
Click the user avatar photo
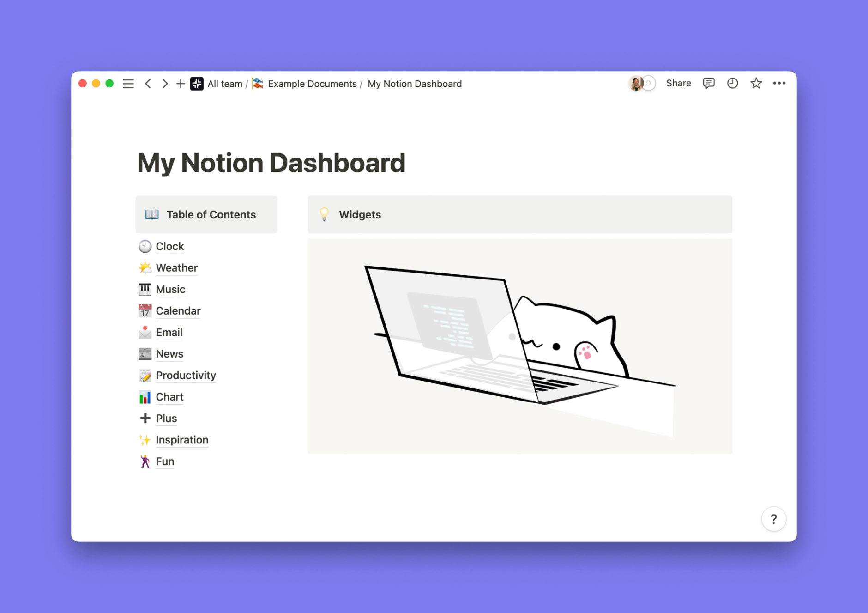click(636, 83)
